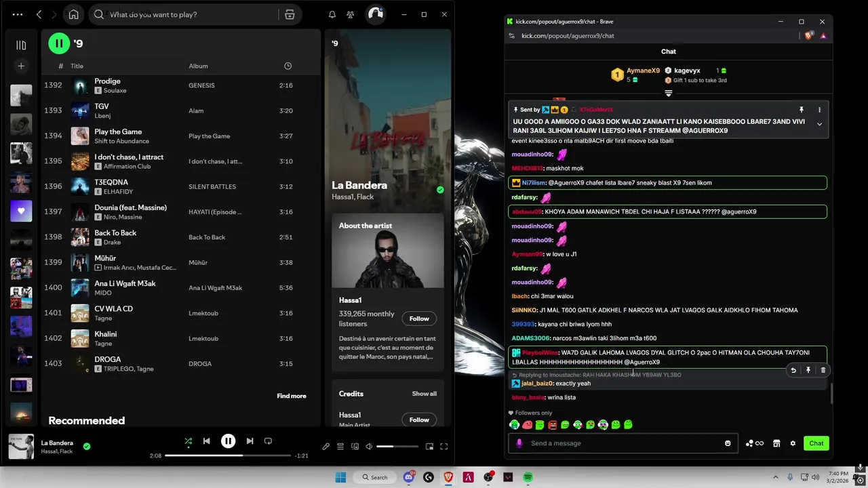Open Spotify's three-dot main menu

tap(18, 14)
